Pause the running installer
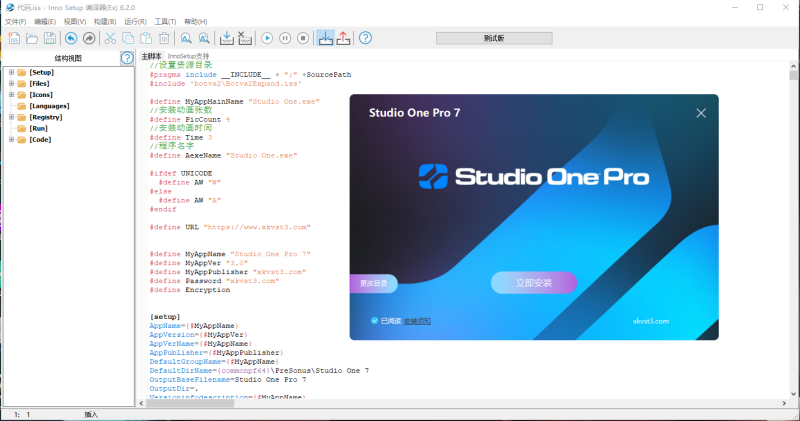 [285, 38]
